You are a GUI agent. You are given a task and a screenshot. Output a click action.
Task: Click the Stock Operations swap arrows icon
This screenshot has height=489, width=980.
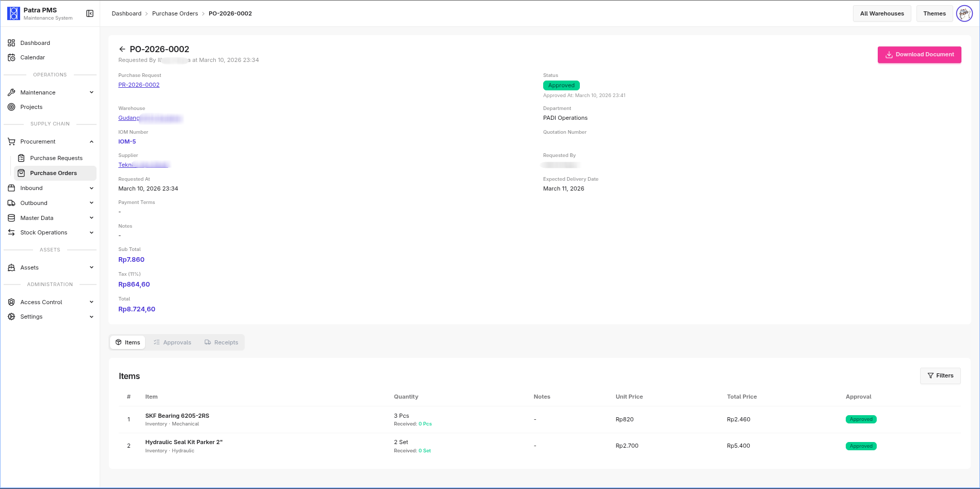click(11, 232)
